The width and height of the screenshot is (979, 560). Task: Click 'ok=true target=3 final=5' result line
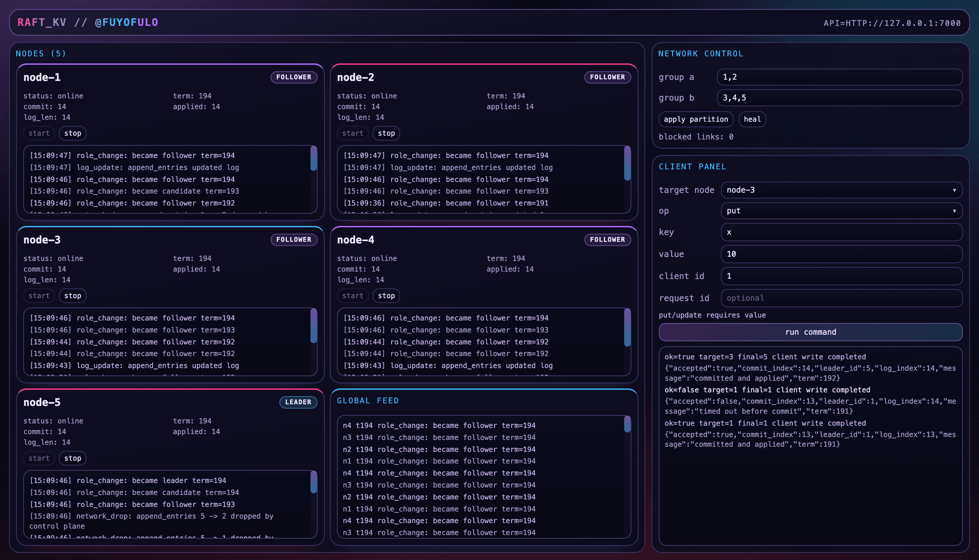[765, 357]
